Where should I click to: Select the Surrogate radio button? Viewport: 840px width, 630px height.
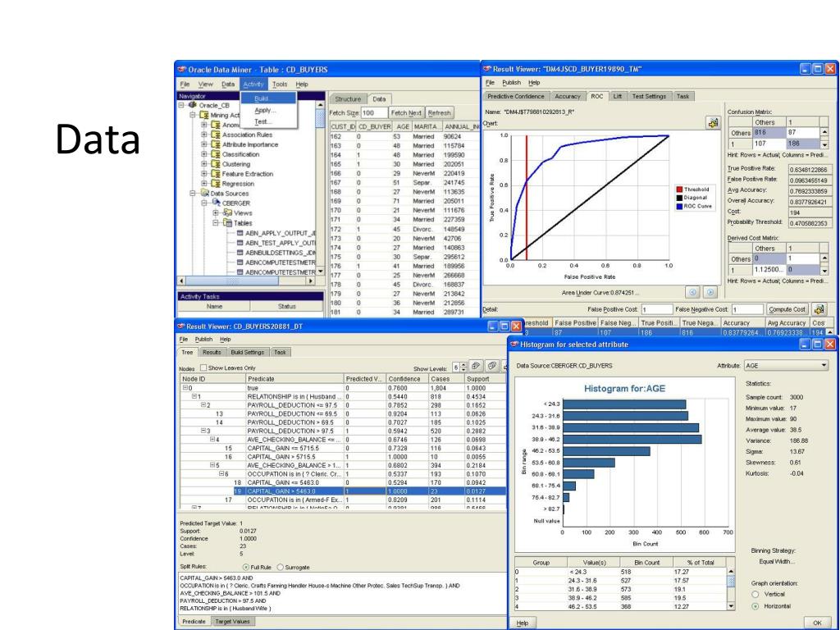coord(281,567)
